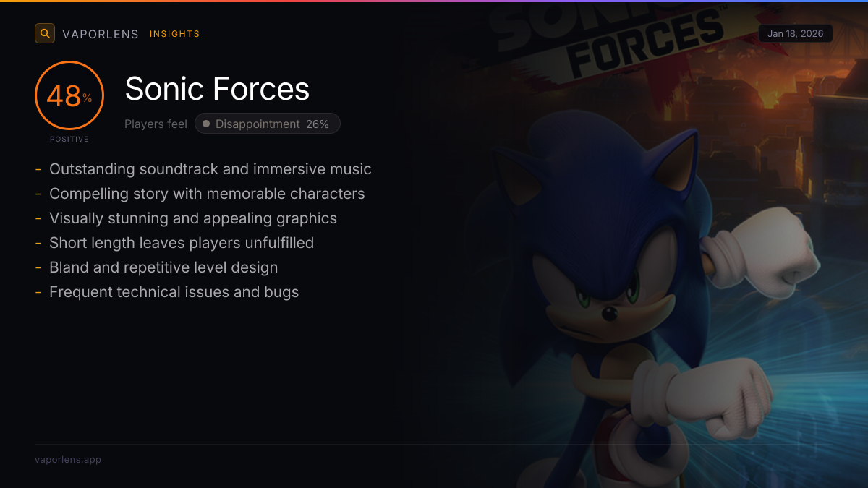Viewport: 868px width, 488px height.
Task: Click the POSITIVE label under the score
Action: click(x=69, y=139)
